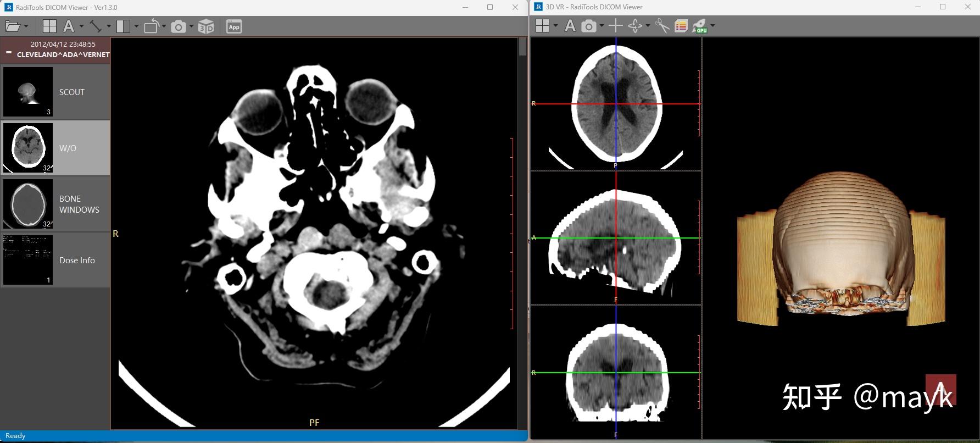The image size is (980, 443).
Task: Select the SCOUT series thumbnail
Action: tap(28, 92)
